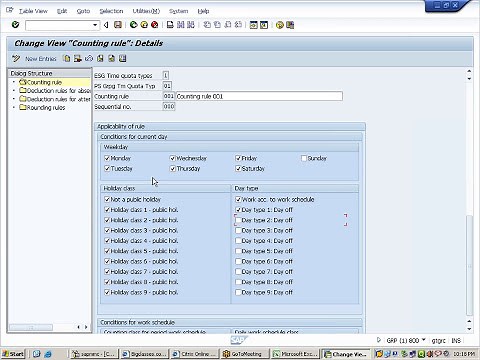Click the Counting rule description field

coord(259,96)
